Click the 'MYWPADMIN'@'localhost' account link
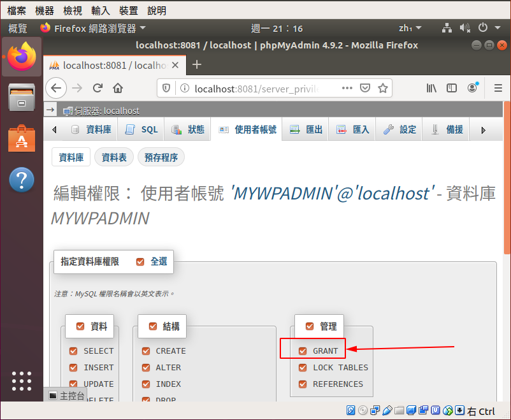The height and width of the screenshot is (420, 511). point(333,193)
